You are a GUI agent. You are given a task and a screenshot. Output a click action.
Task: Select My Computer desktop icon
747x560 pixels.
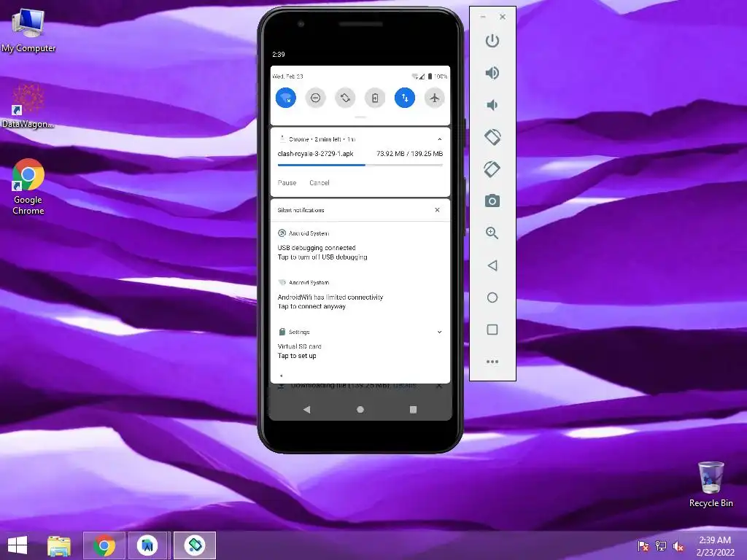(28, 30)
